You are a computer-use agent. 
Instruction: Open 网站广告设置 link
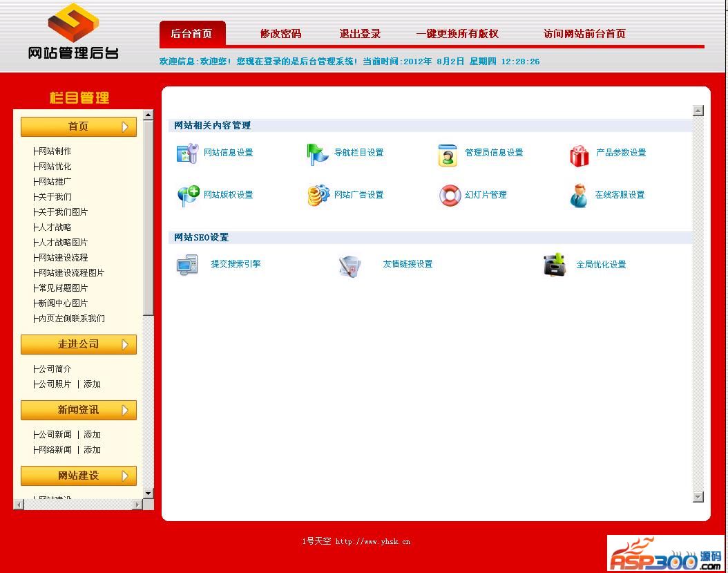point(359,195)
